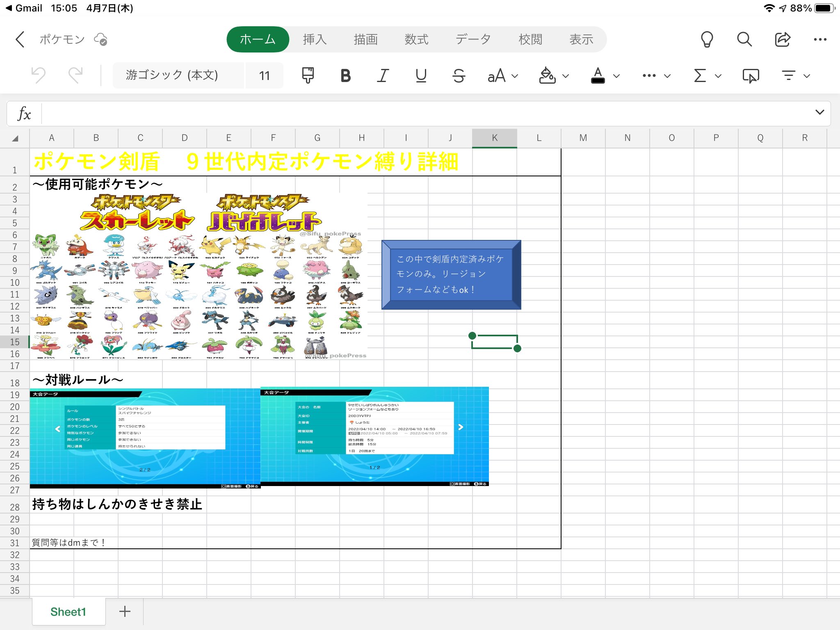Switch to the データ tab

[473, 39]
